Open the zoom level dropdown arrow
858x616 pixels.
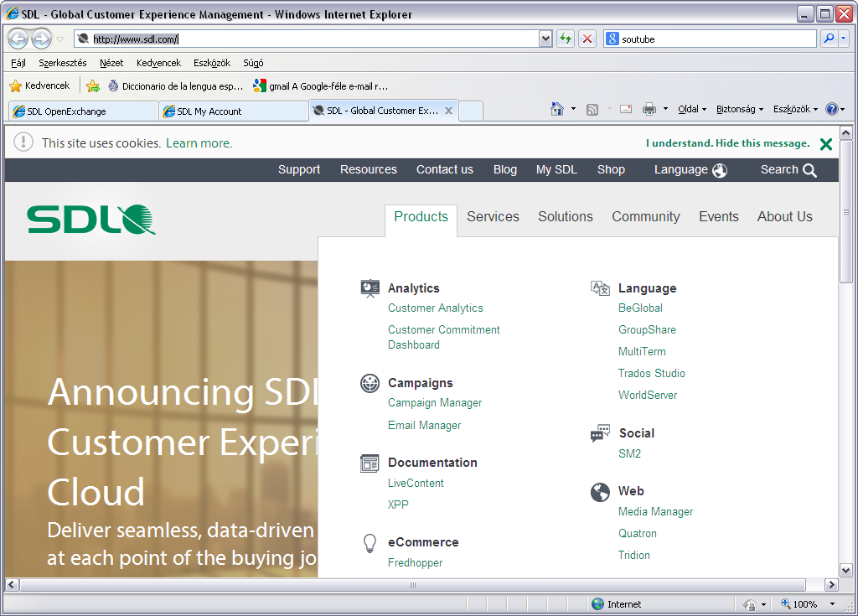832,604
